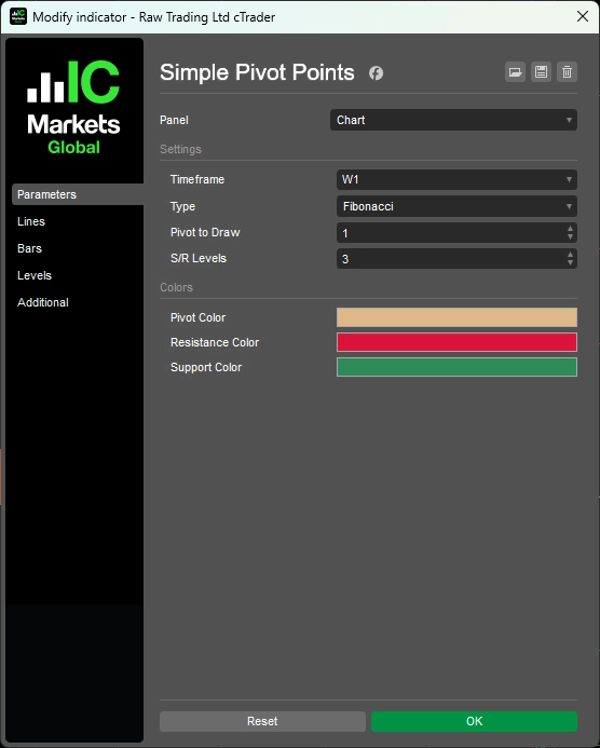Click the IC Markets Global logo
This screenshot has width=600, height=748.
pos(73,107)
